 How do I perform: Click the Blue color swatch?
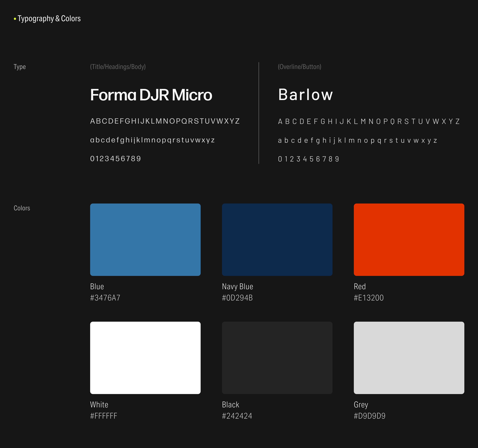point(145,239)
